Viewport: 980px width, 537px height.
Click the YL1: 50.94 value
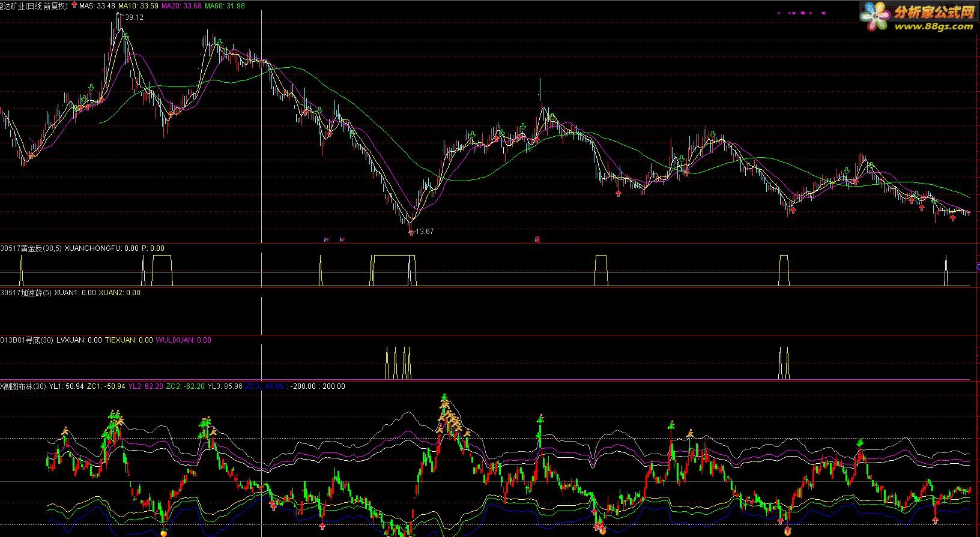point(67,386)
